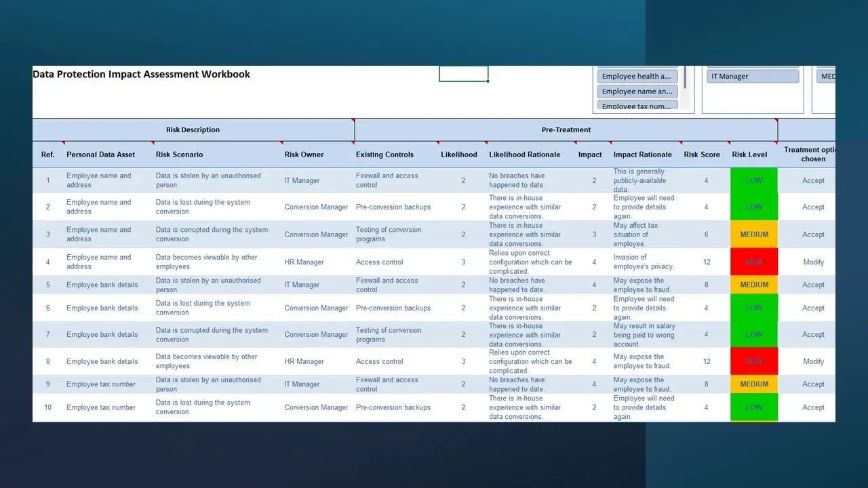Select the orange MEDIUM risk cell in row 3
Image resolution: width=868 pixels, height=488 pixels.
754,235
